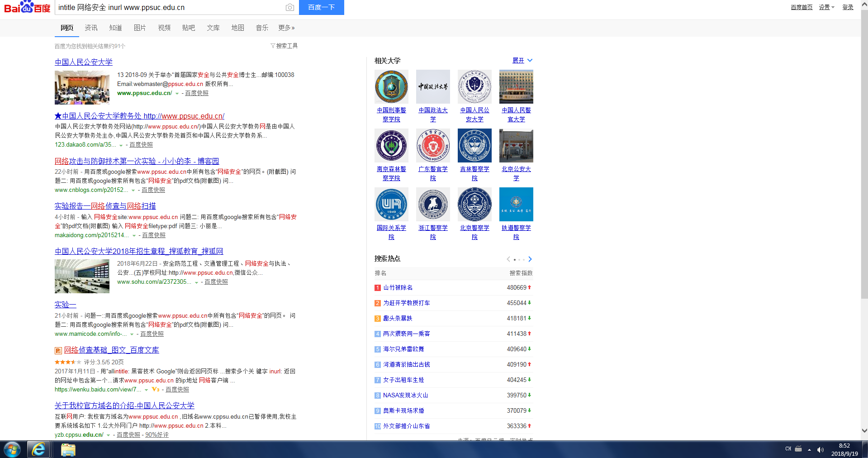Image resolution: width=868 pixels, height=458 pixels.
Task: Open camera image search in search box
Action: click(x=290, y=7)
